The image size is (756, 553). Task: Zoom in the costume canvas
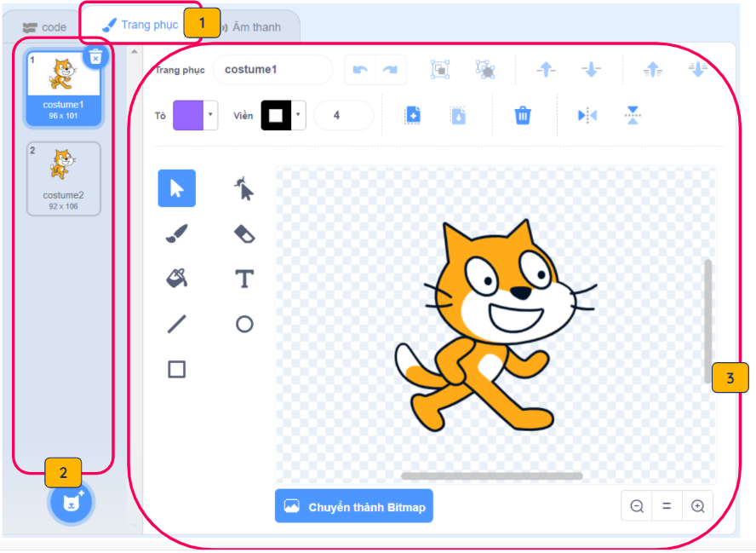[x=697, y=506]
